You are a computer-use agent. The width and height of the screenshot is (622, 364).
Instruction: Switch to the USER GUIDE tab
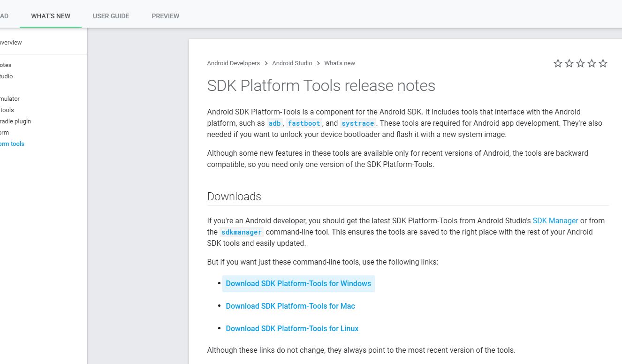(111, 16)
